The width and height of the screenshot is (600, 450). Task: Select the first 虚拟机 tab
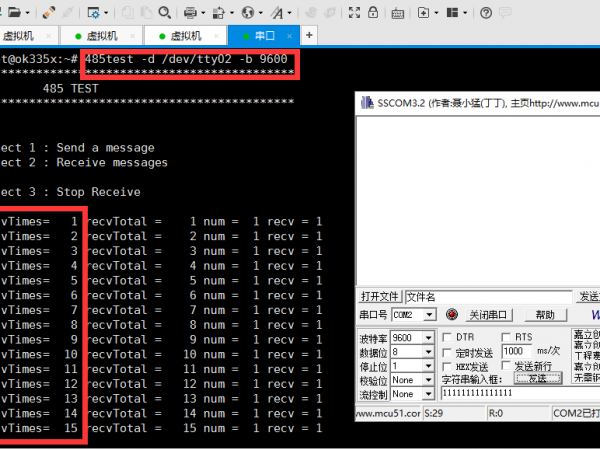click(18, 35)
